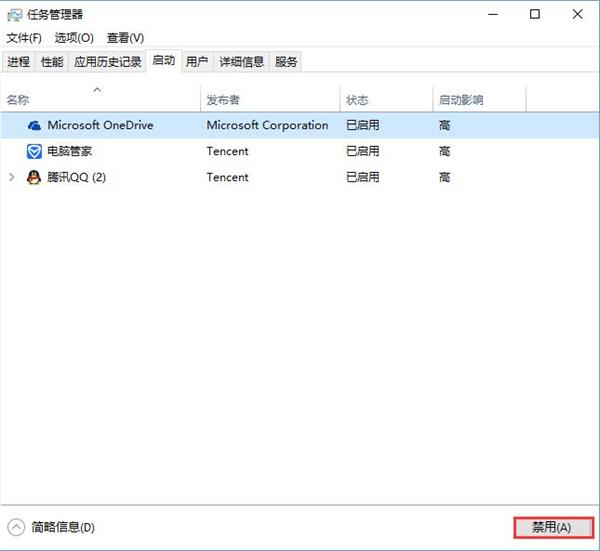
Task: Select the 启动 tab
Action: [164, 60]
